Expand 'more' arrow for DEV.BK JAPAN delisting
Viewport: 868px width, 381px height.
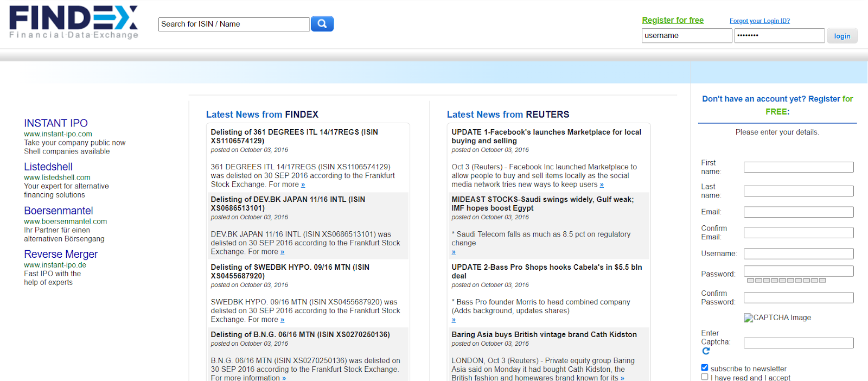pos(282,252)
